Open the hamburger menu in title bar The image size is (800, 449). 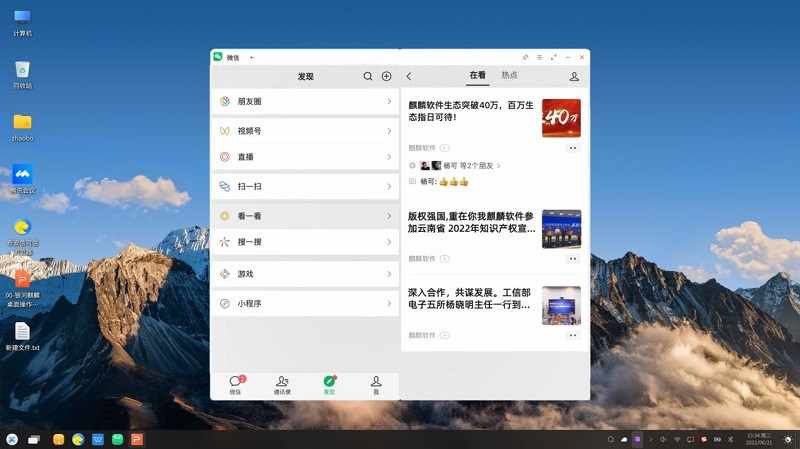point(540,57)
